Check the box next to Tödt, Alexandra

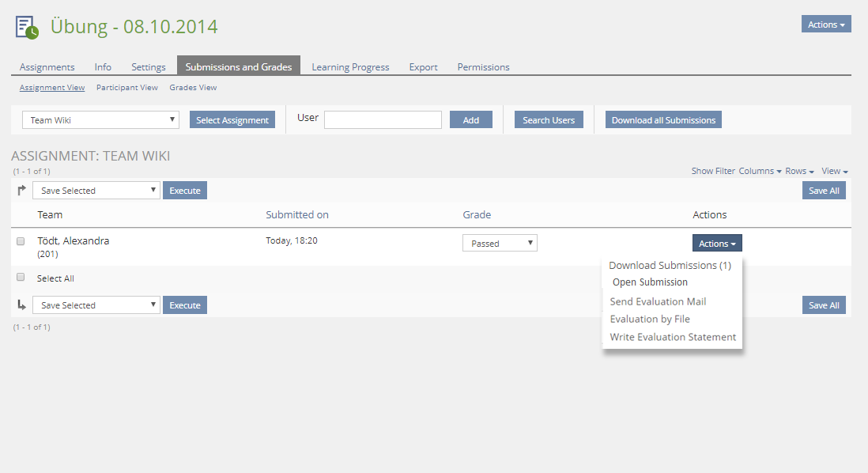pos(21,241)
